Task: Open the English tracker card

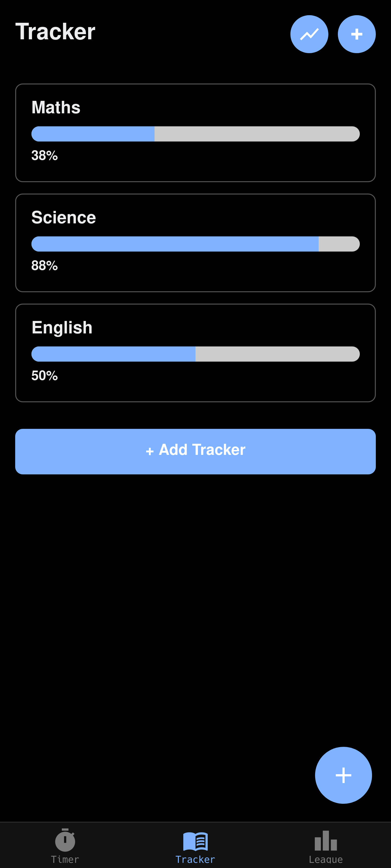Action: click(x=195, y=352)
